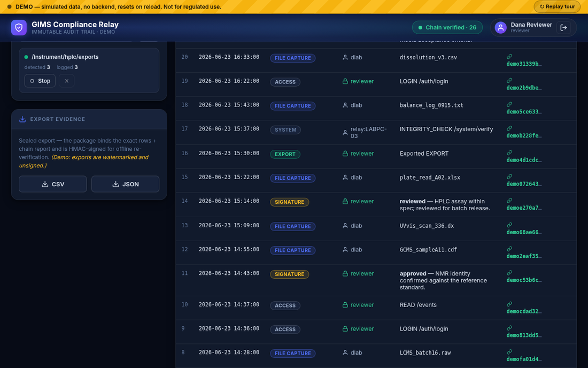The image size is (588, 368).
Task: Open hash link icon for GCMS_sampleA11.cdf row
Action: [x=509, y=249]
